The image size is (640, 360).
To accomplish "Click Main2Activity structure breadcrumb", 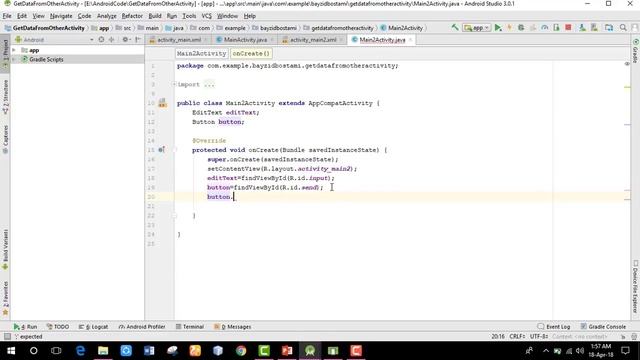I will coord(201,53).
